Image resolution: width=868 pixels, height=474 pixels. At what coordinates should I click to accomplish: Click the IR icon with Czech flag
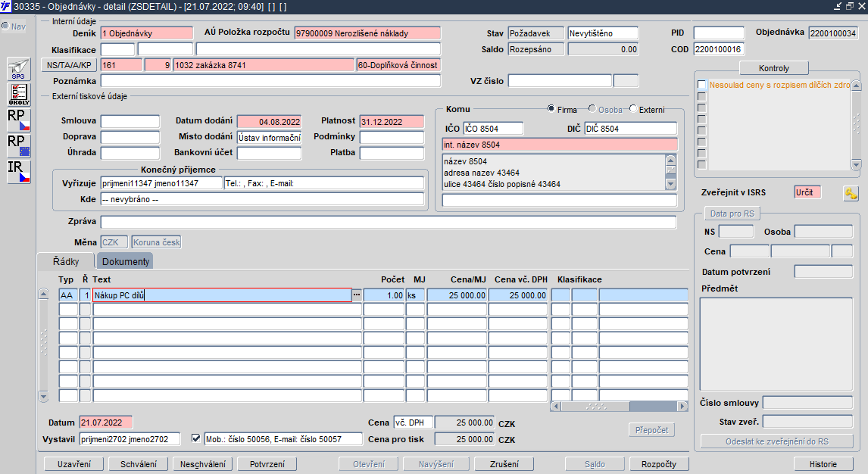18,171
